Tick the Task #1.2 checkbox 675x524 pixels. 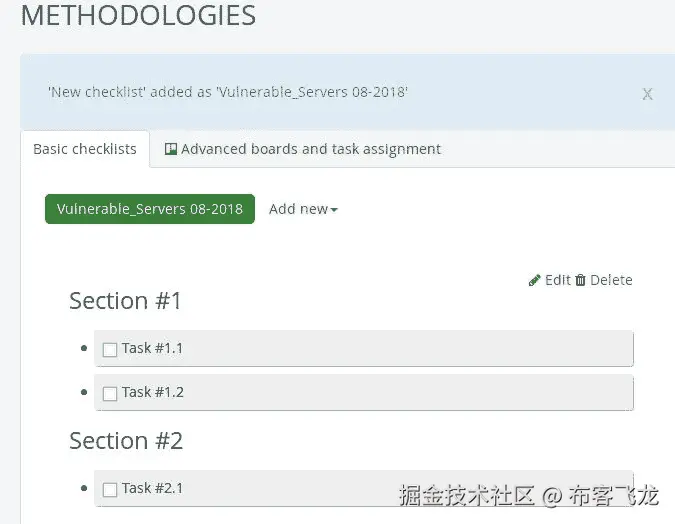[110, 393]
